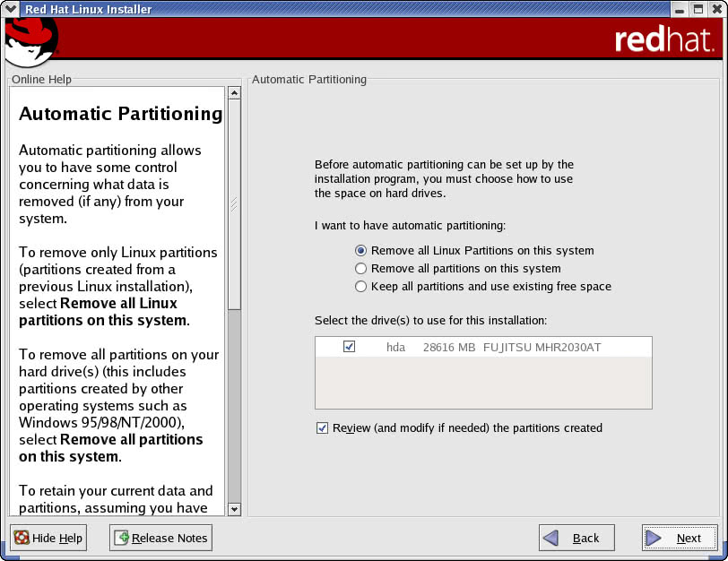Click the Automatic Partitioning help heading

click(x=121, y=114)
